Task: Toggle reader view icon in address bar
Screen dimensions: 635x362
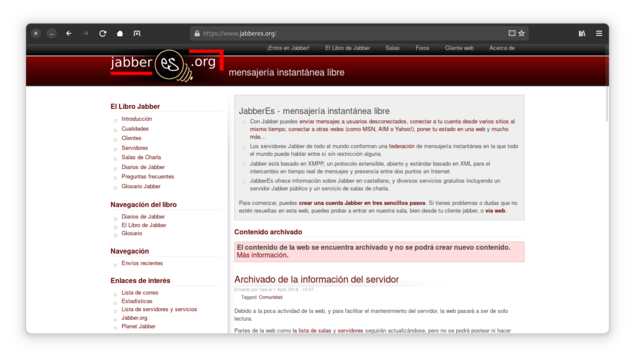Action: (x=512, y=33)
